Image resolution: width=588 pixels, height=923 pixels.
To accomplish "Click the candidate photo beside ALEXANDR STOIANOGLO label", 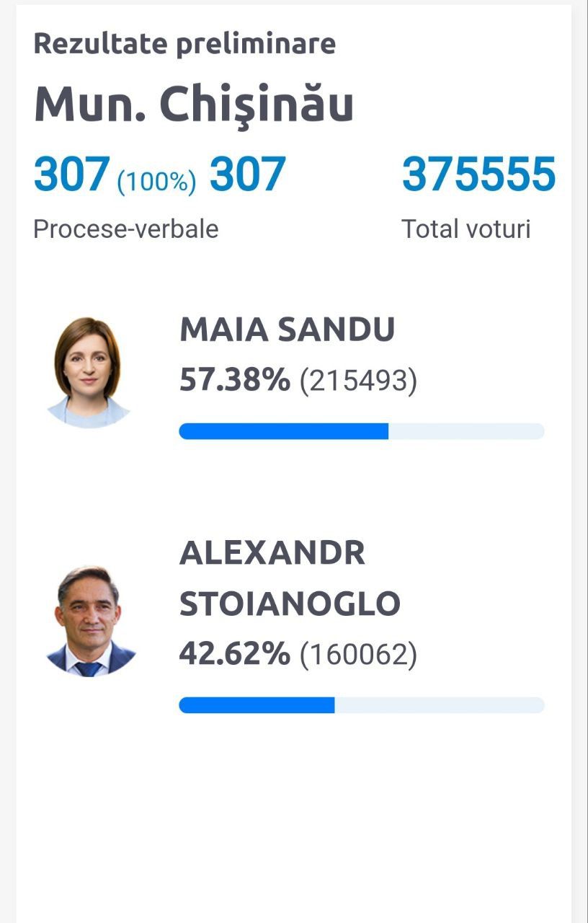I will click(x=89, y=622).
